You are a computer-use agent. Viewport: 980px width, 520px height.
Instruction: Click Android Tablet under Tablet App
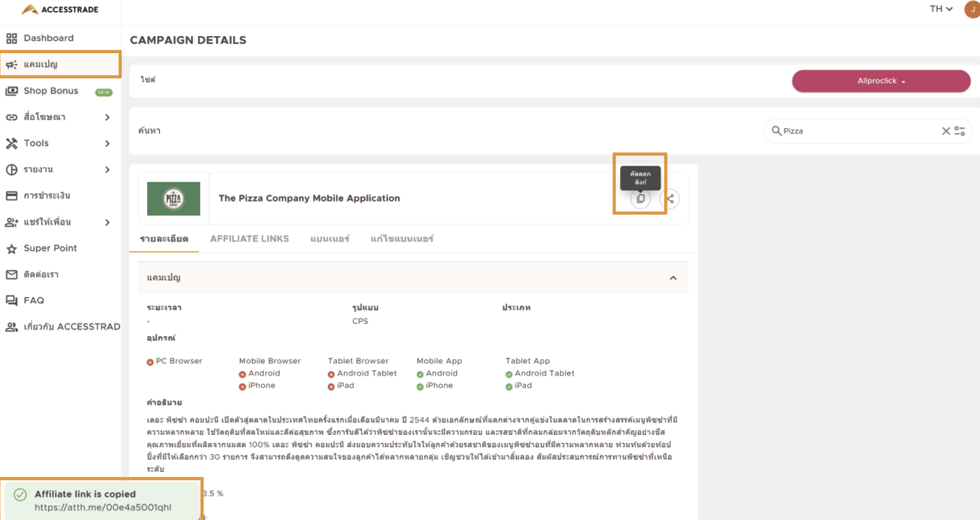click(x=544, y=373)
